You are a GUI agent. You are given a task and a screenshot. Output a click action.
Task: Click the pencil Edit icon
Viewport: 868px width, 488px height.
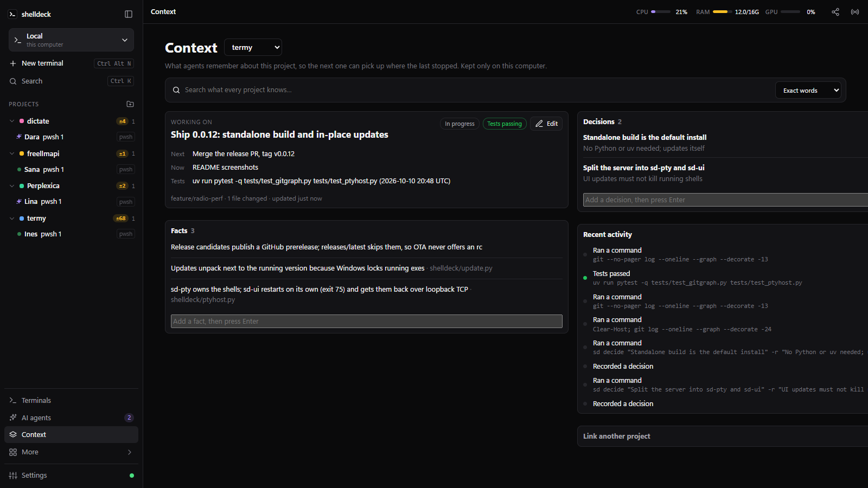[539, 124]
